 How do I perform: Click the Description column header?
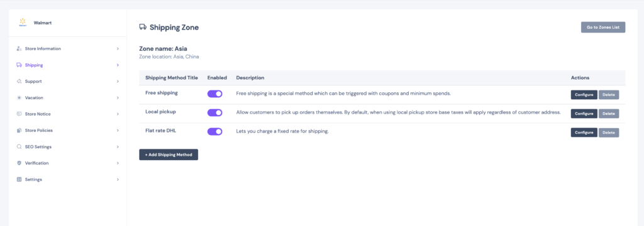coord(250,78)
